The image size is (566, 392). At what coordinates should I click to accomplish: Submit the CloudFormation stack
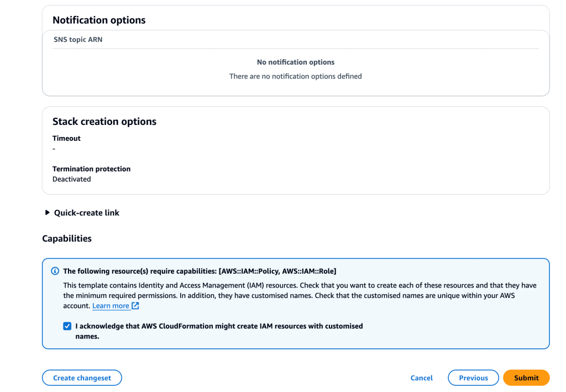[x=526, y=378]
